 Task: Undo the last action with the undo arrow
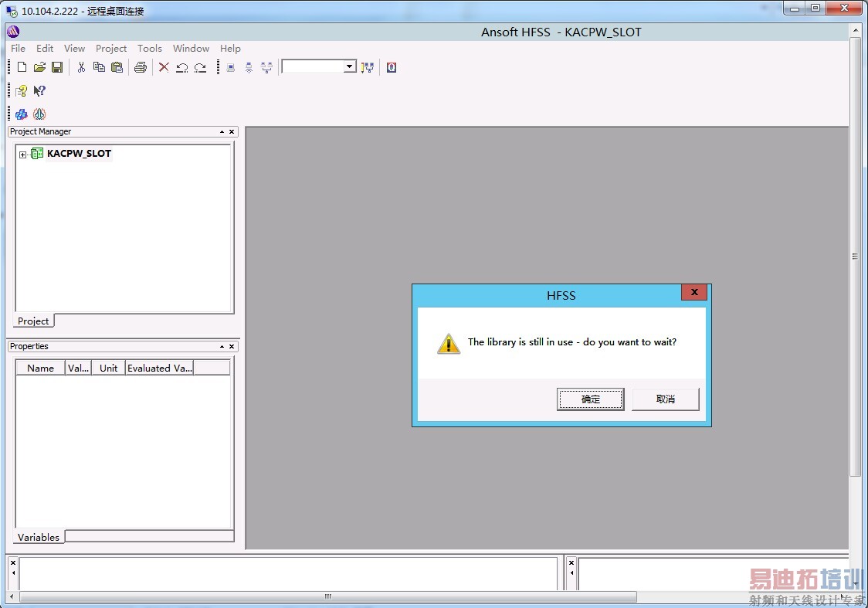[181, 67]
